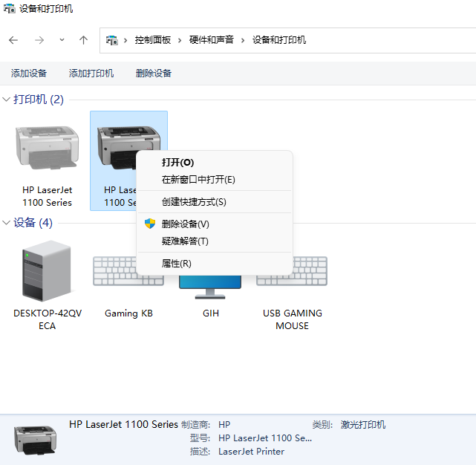Click the 硬件和声音 breadcrumb
Image resolution: width=476 pixels, height=465 pixels.
coord(212,40)
